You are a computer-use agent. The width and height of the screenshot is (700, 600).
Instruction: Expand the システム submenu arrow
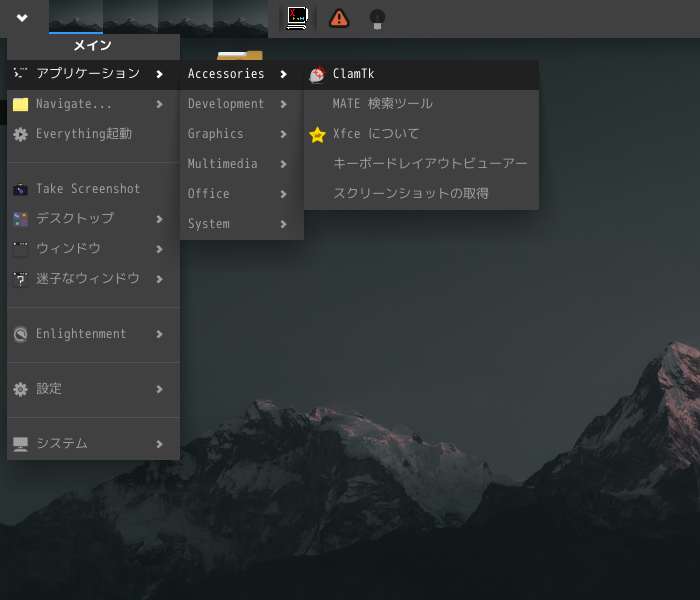(159, 444)
